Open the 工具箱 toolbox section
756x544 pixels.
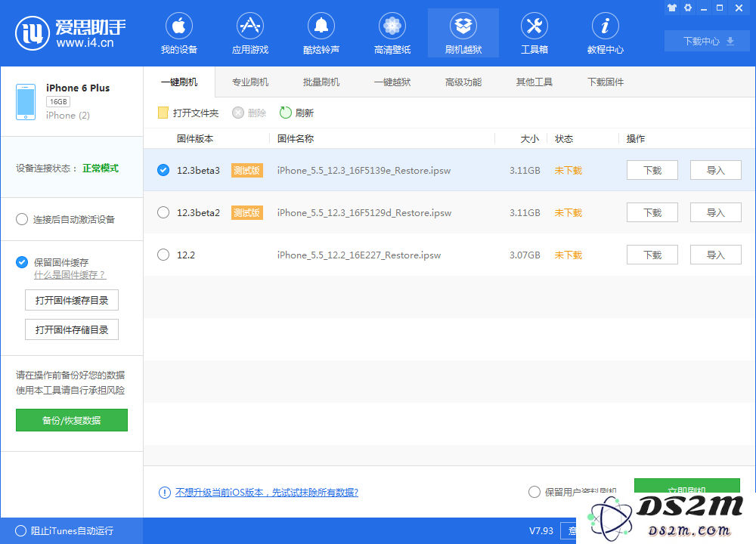click(534, 34)
